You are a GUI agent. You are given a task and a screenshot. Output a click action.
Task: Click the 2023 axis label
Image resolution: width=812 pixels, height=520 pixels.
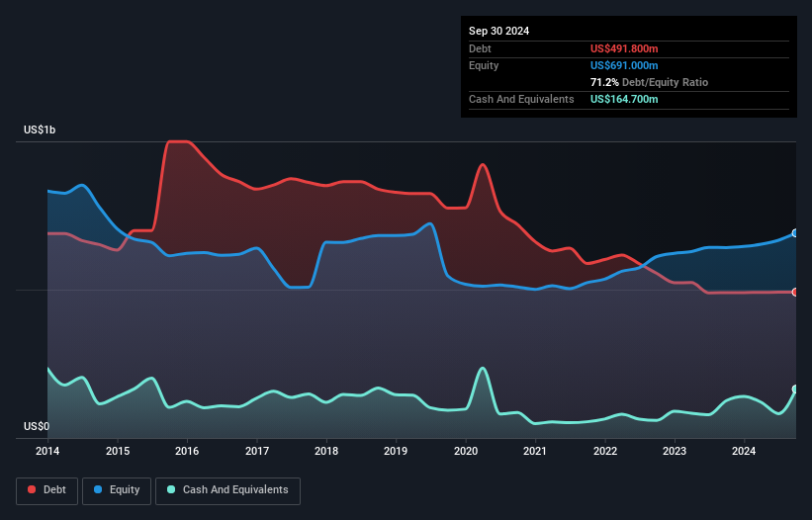[675, 451]
